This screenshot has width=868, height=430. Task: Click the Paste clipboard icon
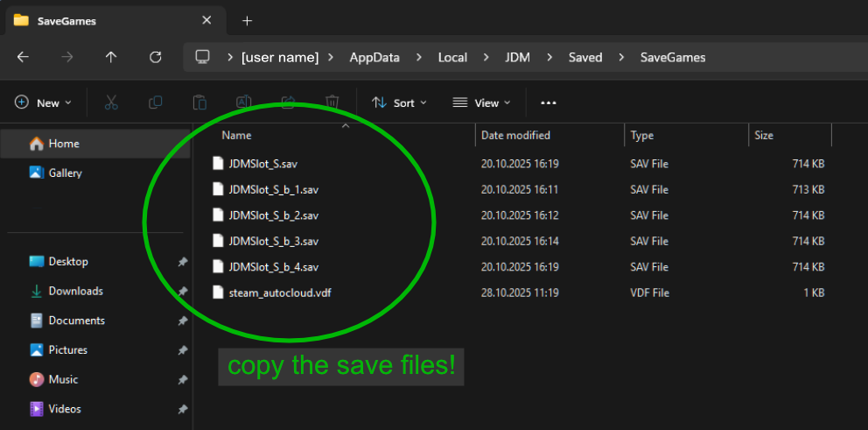click(x=199, y=102)
